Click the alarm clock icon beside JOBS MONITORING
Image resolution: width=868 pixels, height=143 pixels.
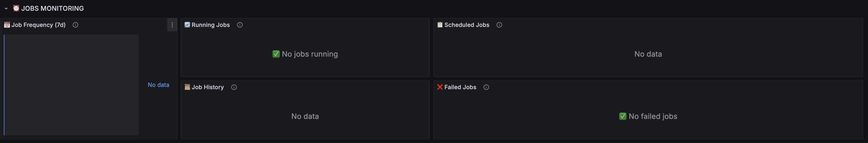16,8
